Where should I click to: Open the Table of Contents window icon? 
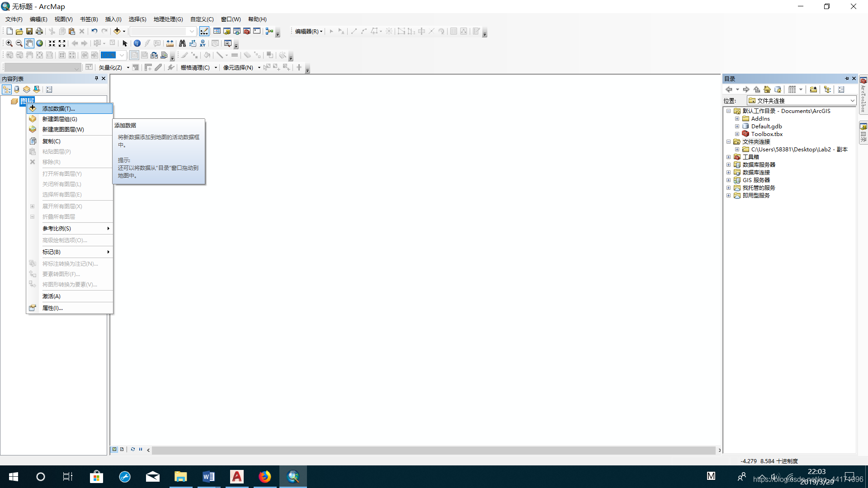217,31
